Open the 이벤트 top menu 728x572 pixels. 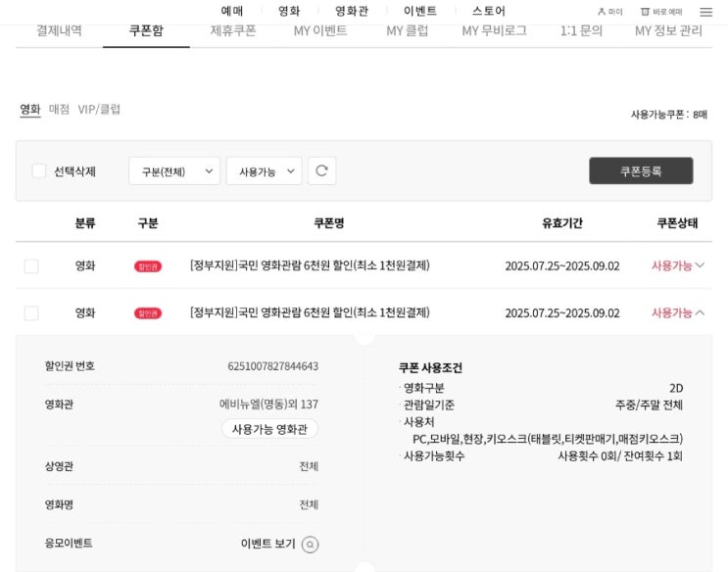tap(419, 11)
